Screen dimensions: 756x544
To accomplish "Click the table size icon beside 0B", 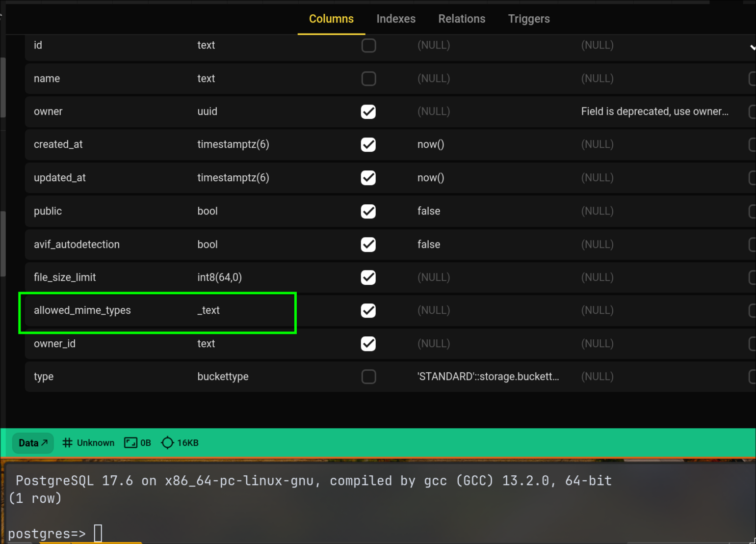I will [130, 443].
